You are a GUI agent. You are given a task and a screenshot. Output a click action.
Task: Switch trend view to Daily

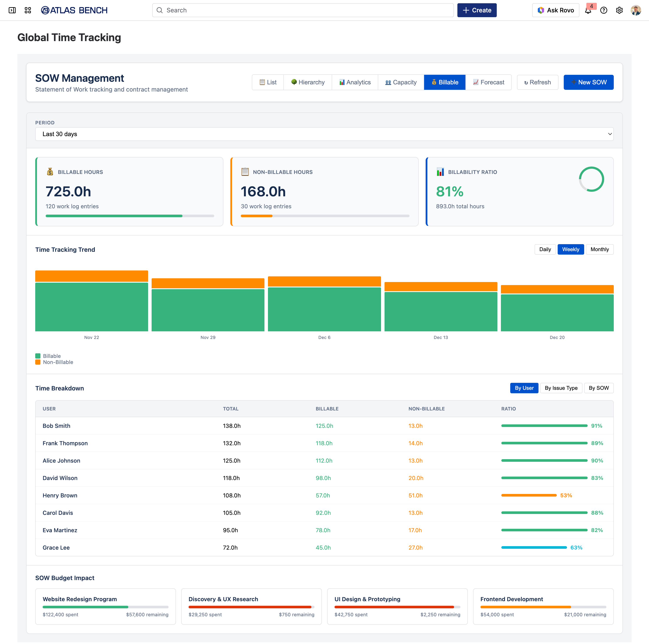coord(545,249)
